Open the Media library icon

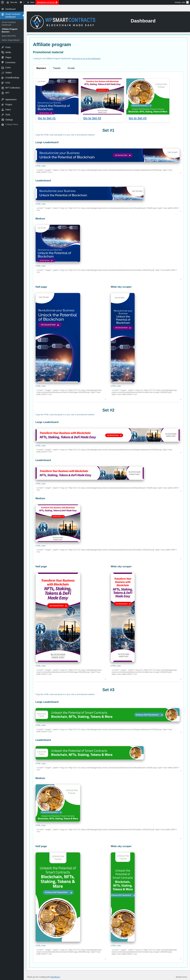3,52
